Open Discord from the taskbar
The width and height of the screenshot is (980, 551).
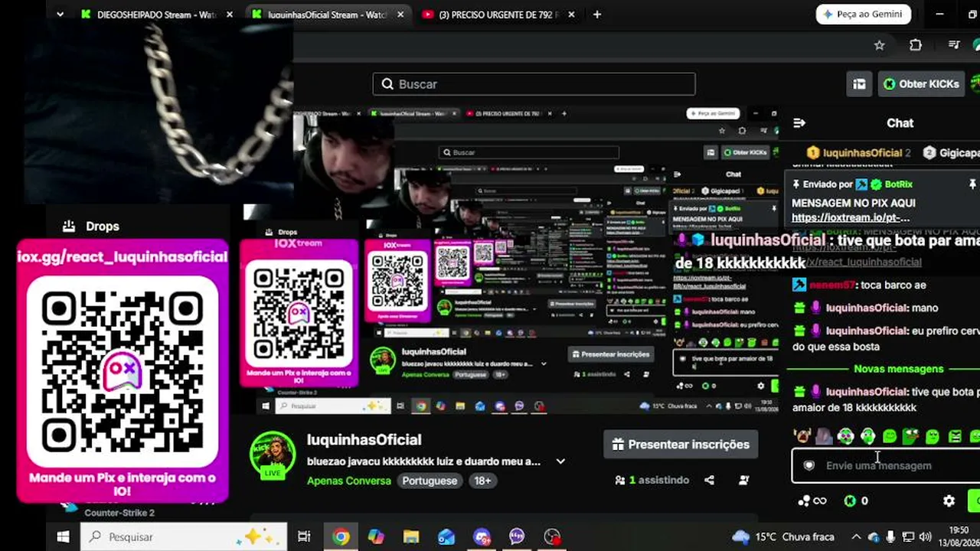point(482,536)
